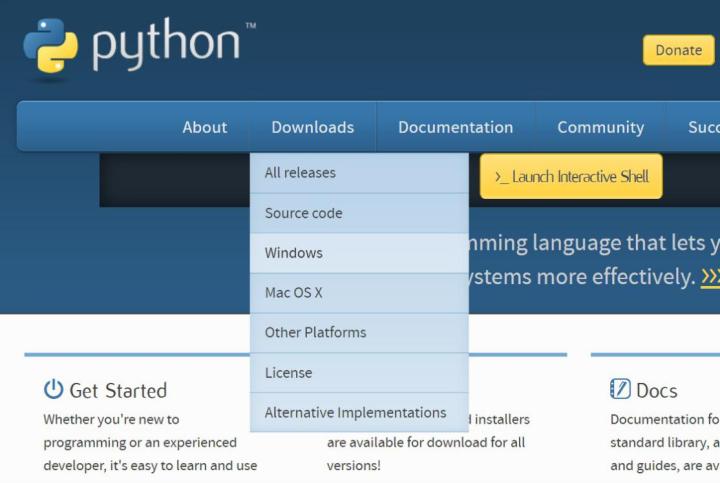Click the python wordmark text logo
This screenshot has height=483, width=720.
(166, 45)
